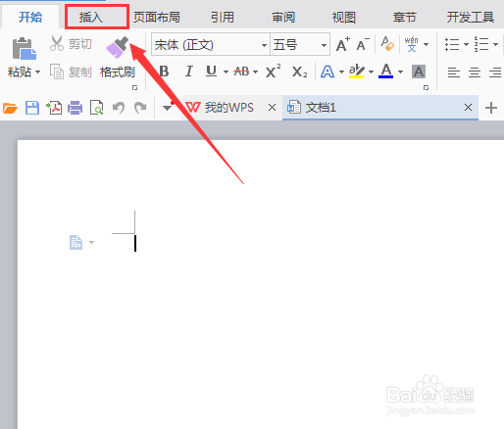Screen dimensions: 504x429
Task: Open the 我的WPS document tab
Action: (229, 108)
